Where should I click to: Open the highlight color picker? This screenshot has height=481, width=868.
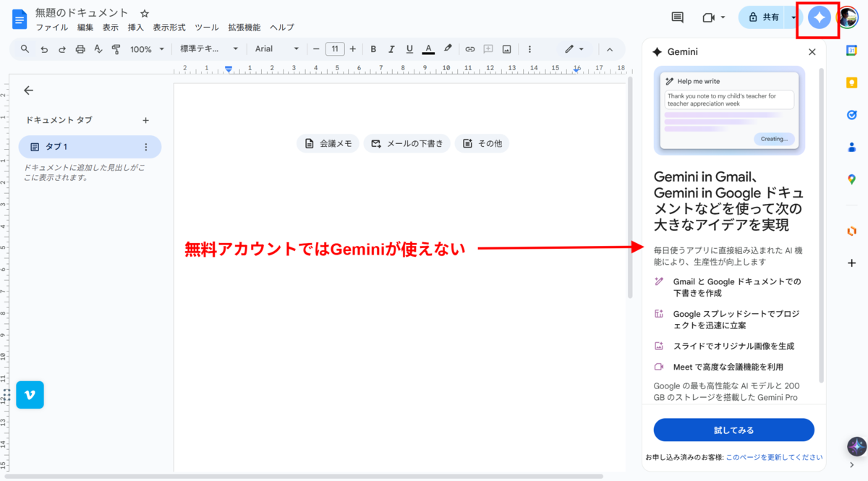tap(448, 49)
